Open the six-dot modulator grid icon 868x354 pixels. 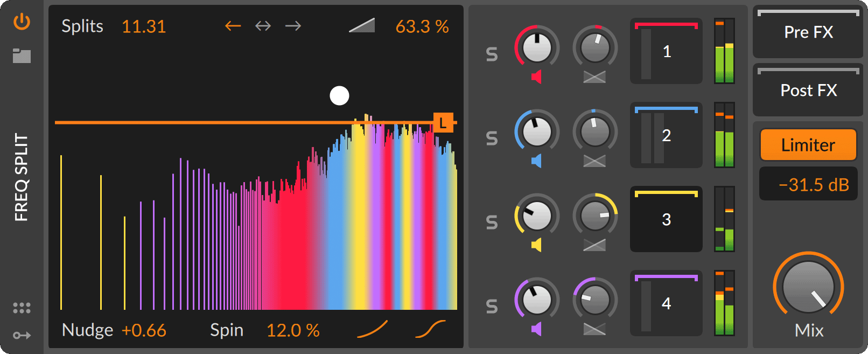22,308
